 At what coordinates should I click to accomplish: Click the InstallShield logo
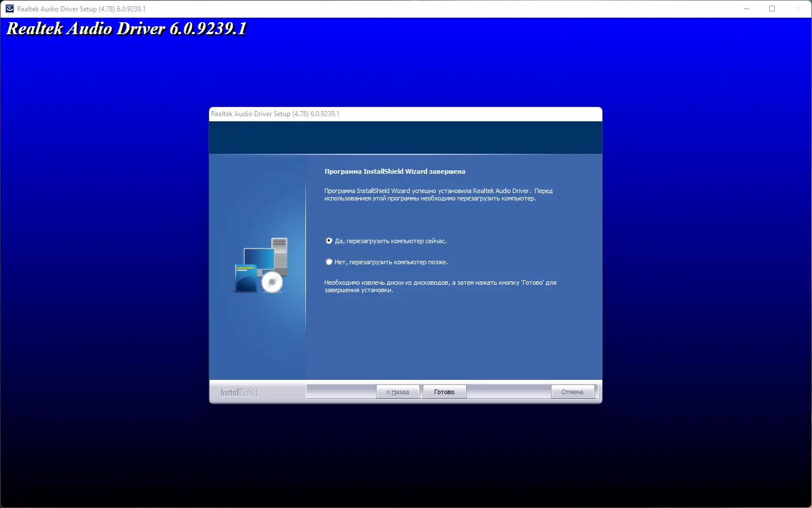(239, 392)
